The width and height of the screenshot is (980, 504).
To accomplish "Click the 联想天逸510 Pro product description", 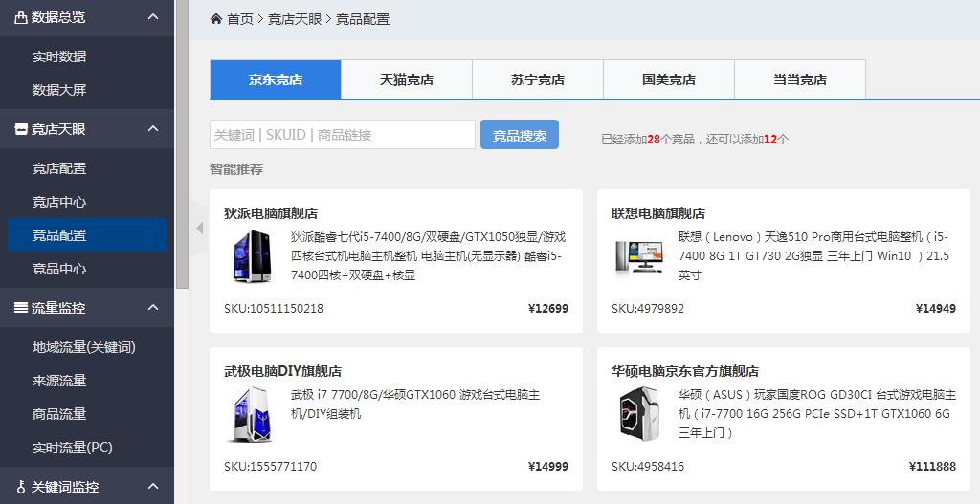I will (813, 256).
